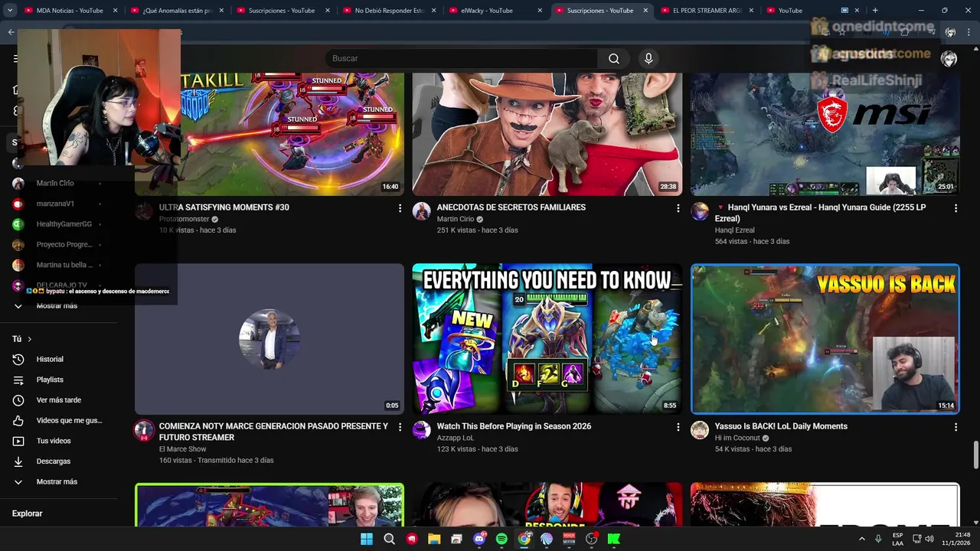980x551 pixels.
Task: Open Discord from the taskbar
Action: click(479, 539)
